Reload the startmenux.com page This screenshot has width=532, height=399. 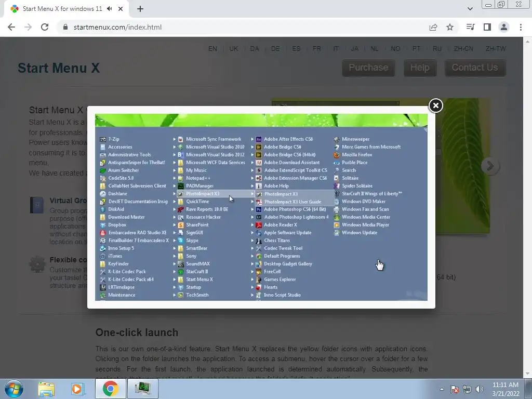click(x=45, y=27)
